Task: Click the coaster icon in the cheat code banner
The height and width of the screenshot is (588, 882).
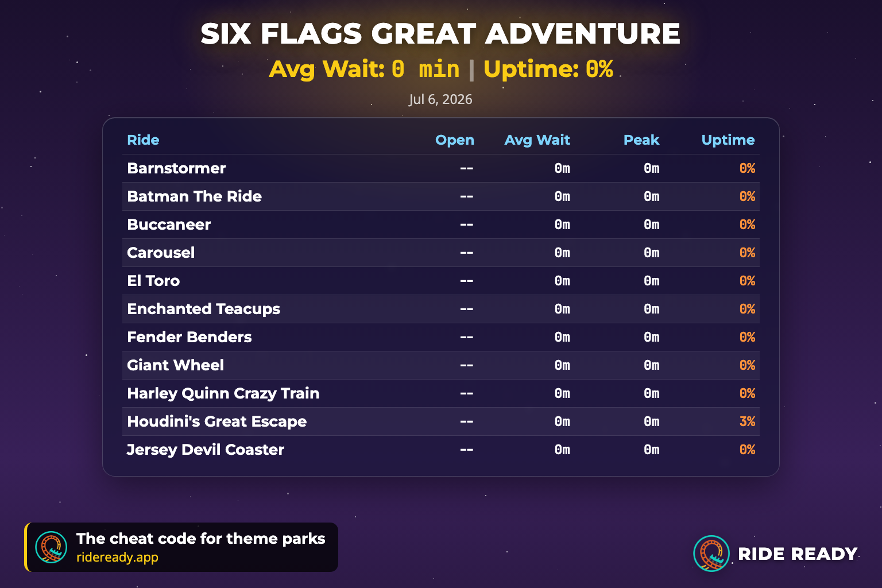Action: (x=51, y=547)
